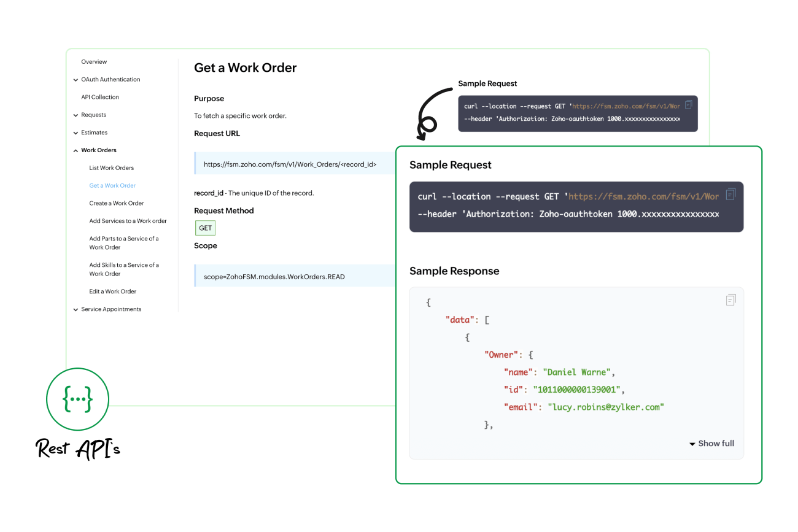Collapse the Work Orders section chevron
The height and width of the screenshot is (532, 798).
coord(76,150)
